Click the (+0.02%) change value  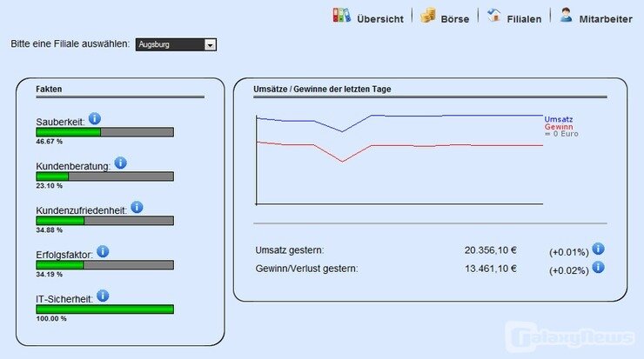click(569, 271)
